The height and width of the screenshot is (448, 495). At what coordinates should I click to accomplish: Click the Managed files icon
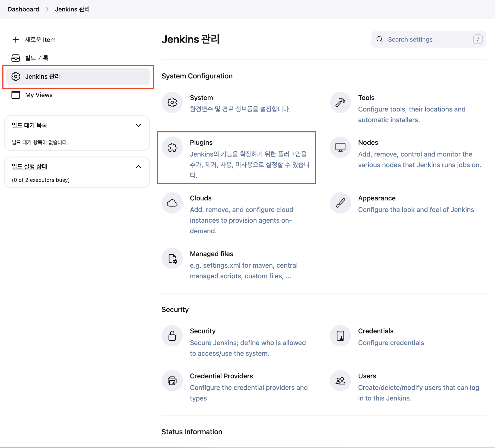coord(172,259)
